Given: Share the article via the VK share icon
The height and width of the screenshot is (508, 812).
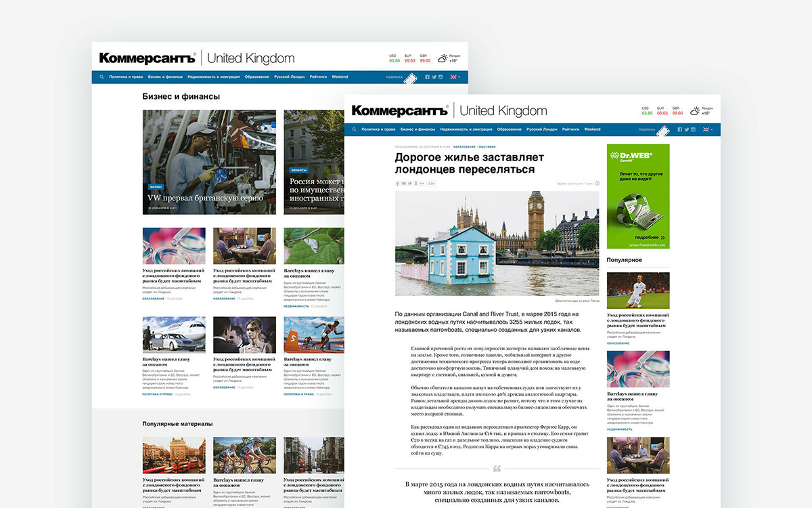Looking at the screenshot, I should tap(404, 184).
